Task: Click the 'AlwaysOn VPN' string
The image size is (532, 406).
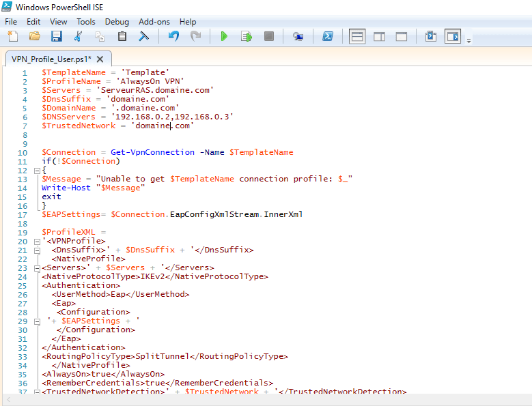Action: [150, 81]
